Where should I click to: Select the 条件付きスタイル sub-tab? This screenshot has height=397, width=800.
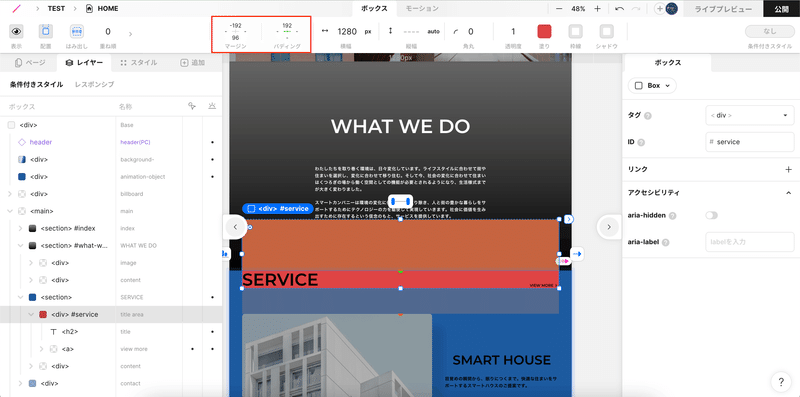[x=36, y=84]
